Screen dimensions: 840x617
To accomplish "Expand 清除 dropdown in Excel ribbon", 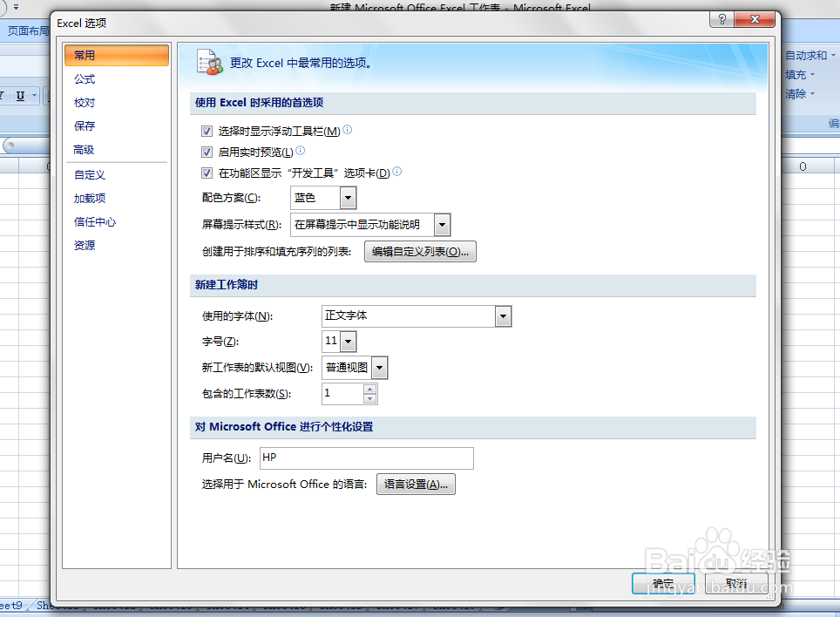I will pos(812,94).
